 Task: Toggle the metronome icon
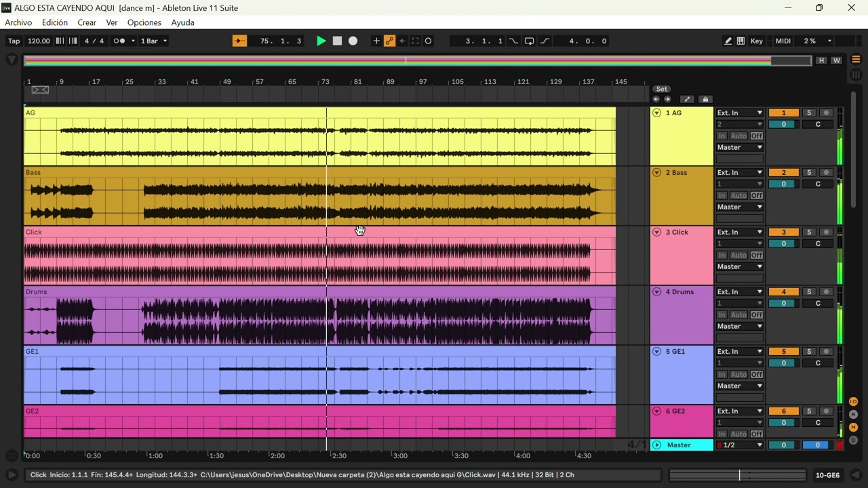(x=119, y=41)
